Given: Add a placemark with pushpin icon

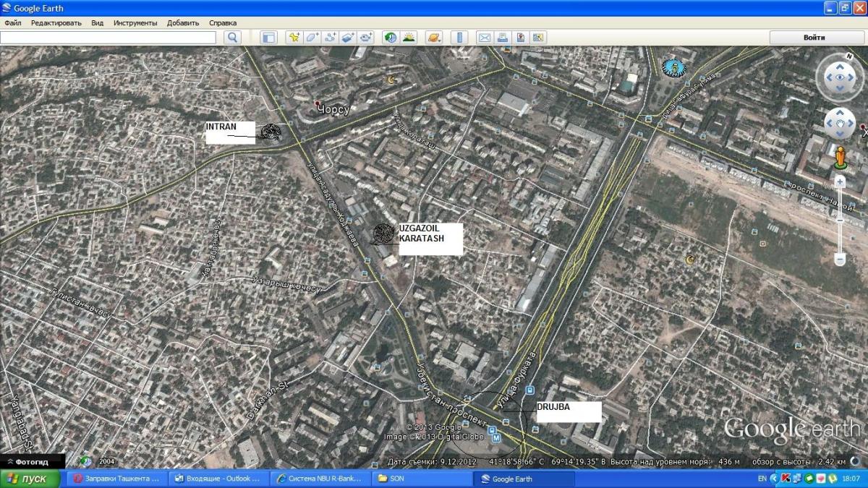Looking at the screenshot, I should pyautogui.click(x=294, y=38).
